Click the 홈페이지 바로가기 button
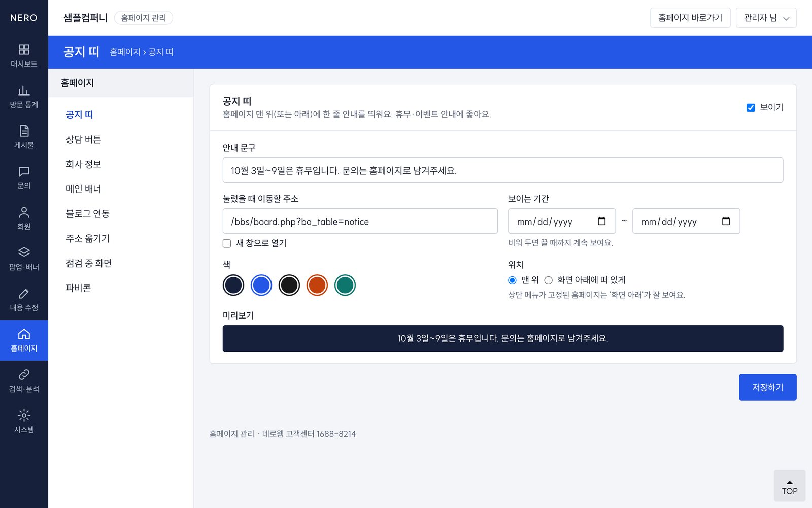Viewport: 812px width, 508px height. 690,18
